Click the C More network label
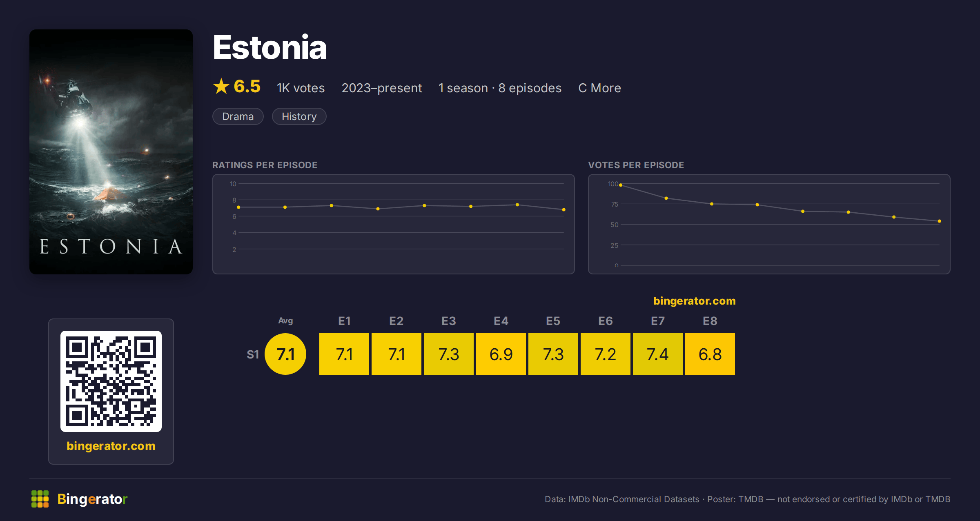The height and width of the screenshot is (521, 980). tap(599, 88)
